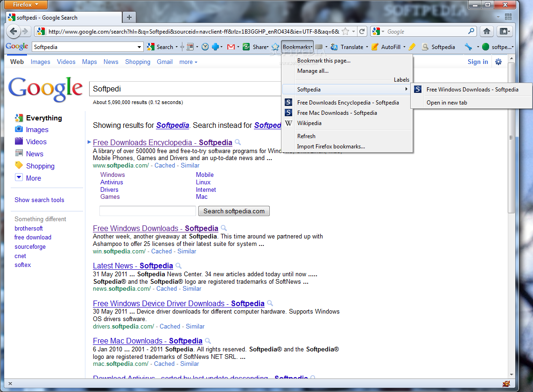
Task: Open the Translate dropdown arrow
Action: pyautogui.click(x=367, y=47)
